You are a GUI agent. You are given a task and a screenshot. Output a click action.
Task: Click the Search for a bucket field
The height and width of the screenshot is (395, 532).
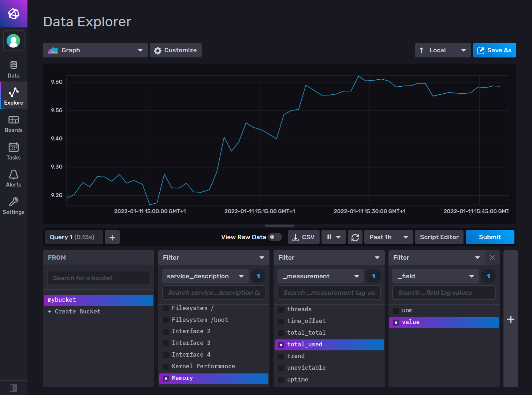pos(98,278)
